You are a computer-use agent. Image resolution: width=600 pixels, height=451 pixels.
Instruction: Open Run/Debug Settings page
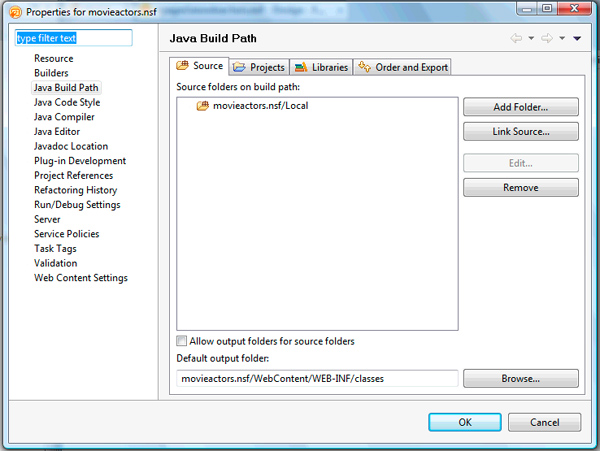click(77, 205)
